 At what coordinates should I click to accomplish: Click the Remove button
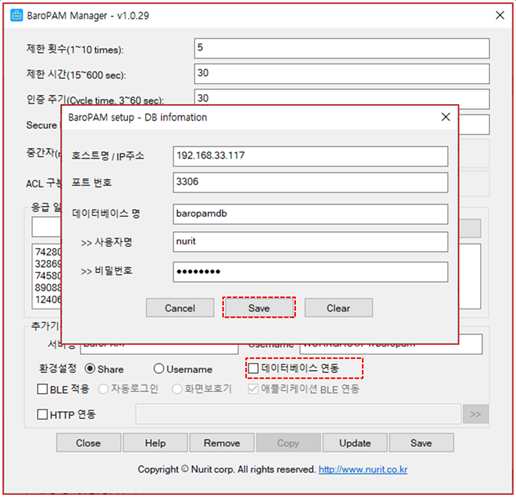pyautogui.click(x=222, y=443)
